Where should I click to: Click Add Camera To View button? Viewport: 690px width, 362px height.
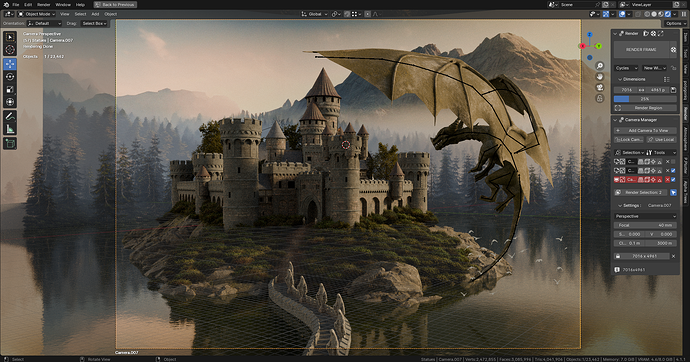pyautogui.click(x=645, y=131)
